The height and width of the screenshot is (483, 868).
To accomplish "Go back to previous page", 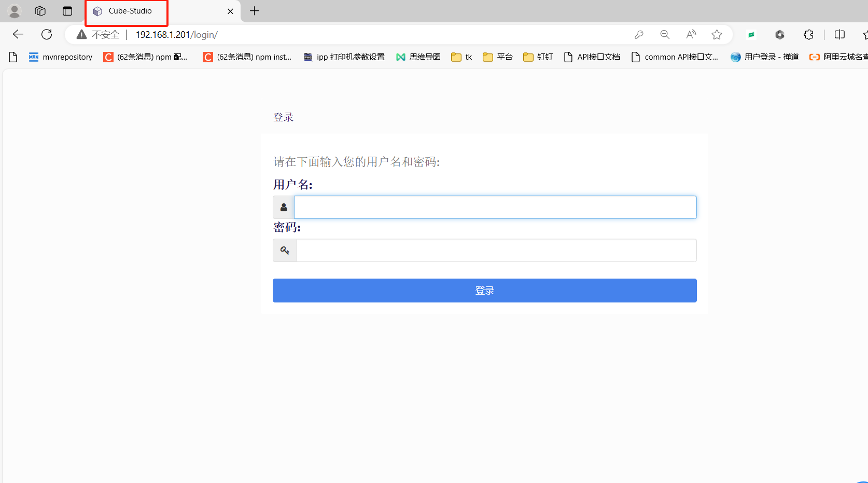I will (x=18, y=34).
